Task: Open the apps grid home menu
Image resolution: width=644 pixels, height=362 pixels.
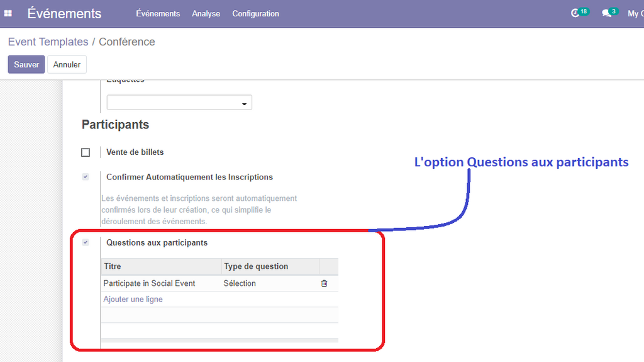Action: click(8, 13)
